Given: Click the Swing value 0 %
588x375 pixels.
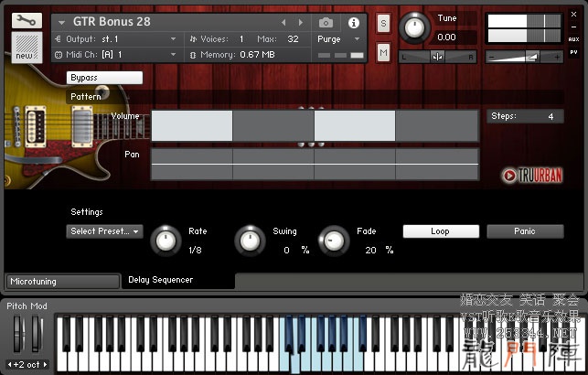Looking at the screenshot, I should pos(296,250).
